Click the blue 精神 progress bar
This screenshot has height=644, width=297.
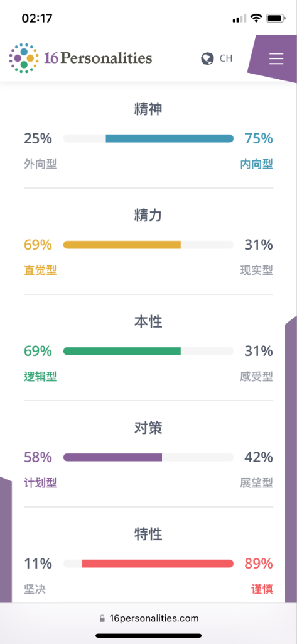pyautogui.click(x=148, y=138)
